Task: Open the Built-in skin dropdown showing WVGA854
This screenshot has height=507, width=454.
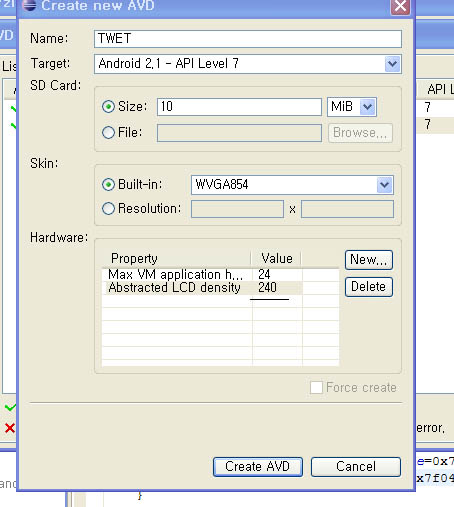Action: pos(292,185)
